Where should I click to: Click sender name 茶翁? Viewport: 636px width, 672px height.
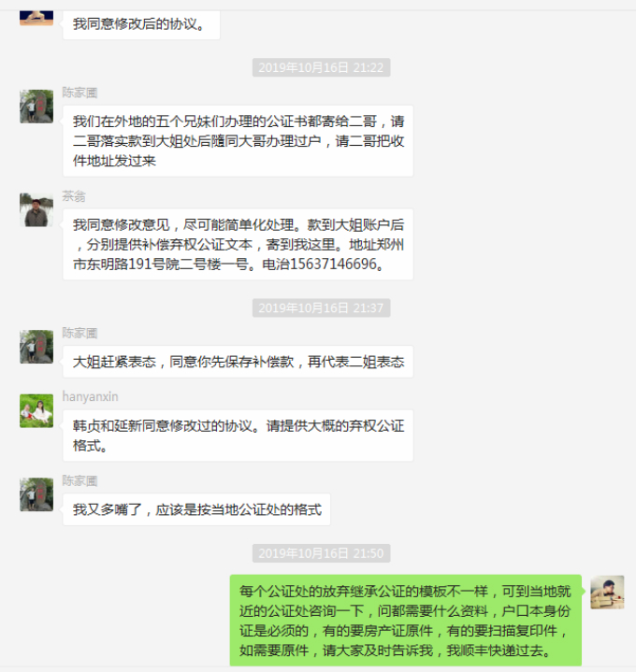coord(74,196)
